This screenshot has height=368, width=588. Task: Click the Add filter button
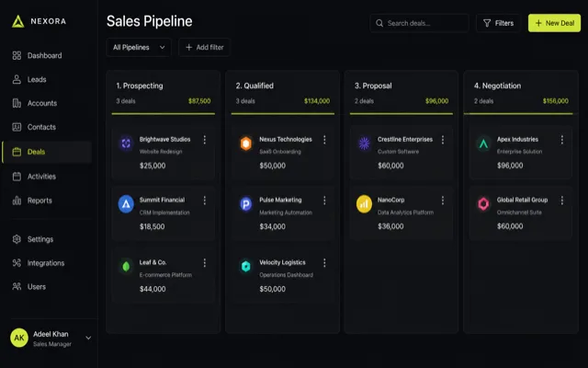pos(204,47)
